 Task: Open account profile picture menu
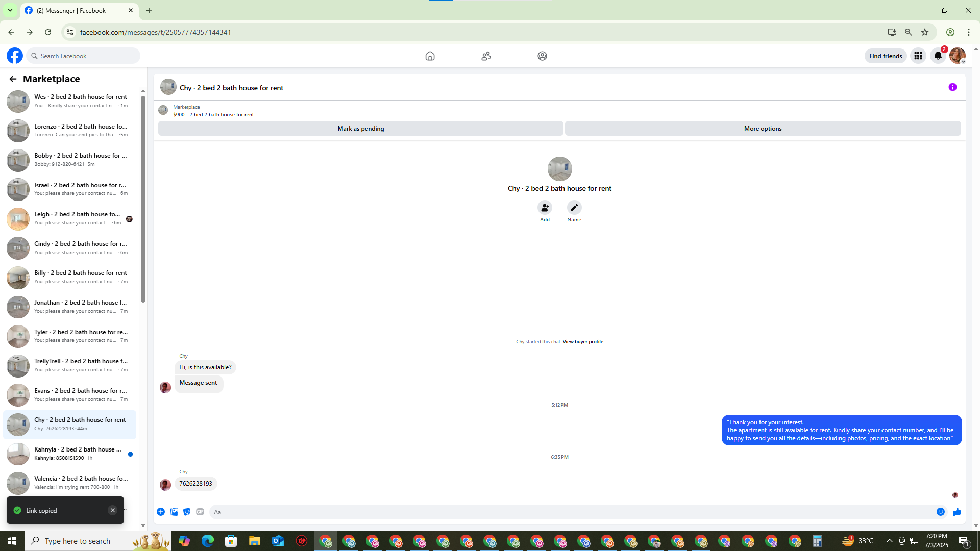coord(958,56)
